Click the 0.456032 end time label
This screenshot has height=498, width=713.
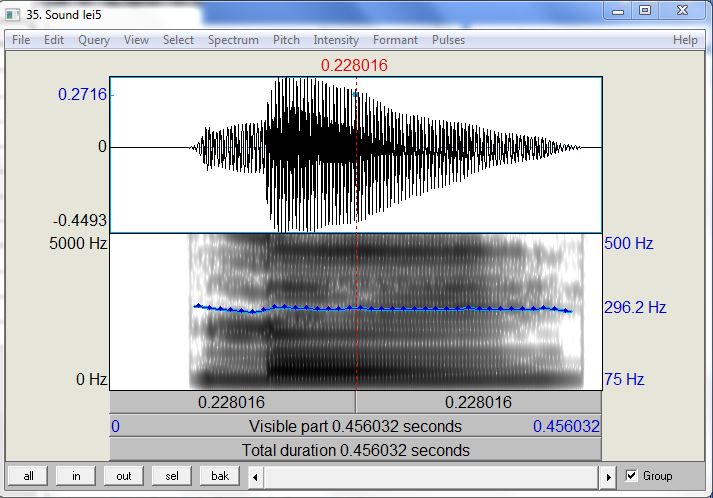[x=566, y=426]
